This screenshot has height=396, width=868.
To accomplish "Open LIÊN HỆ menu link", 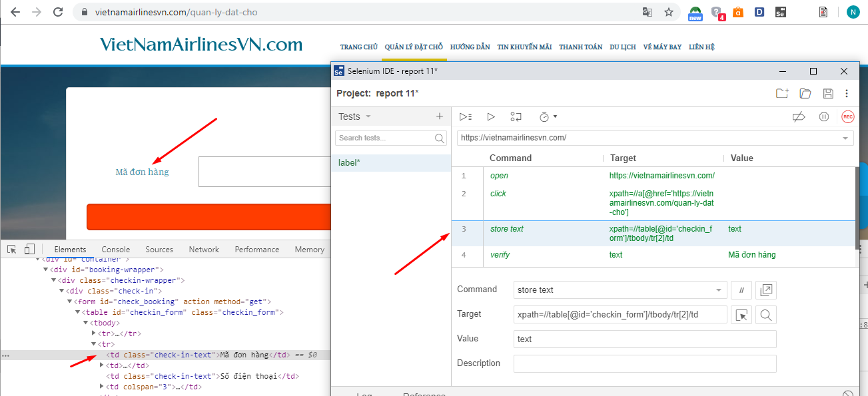I will [x=702, y=47].
